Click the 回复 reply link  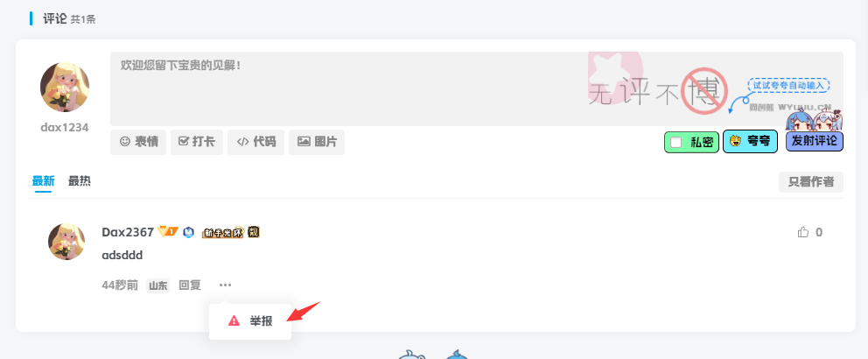[x=190, y=285]
